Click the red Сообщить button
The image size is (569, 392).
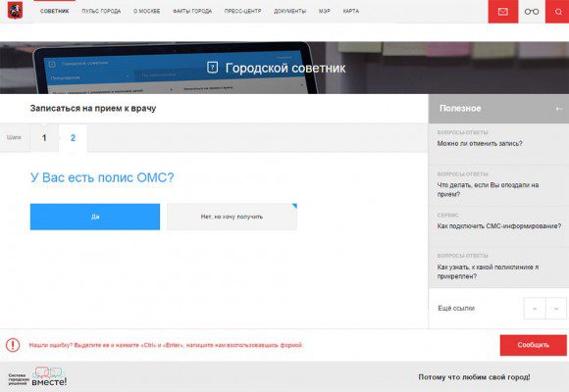(x=533, y=345)
